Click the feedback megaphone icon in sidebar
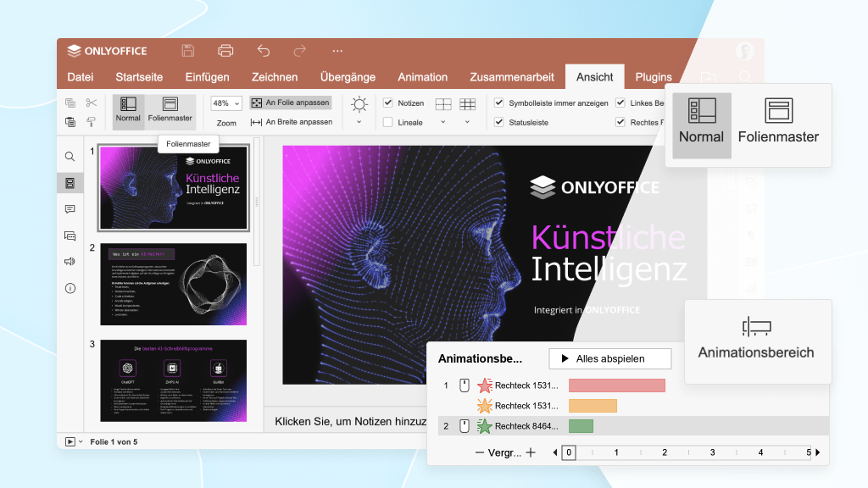The width and height of the screenshot is (868, 488). 70,262
